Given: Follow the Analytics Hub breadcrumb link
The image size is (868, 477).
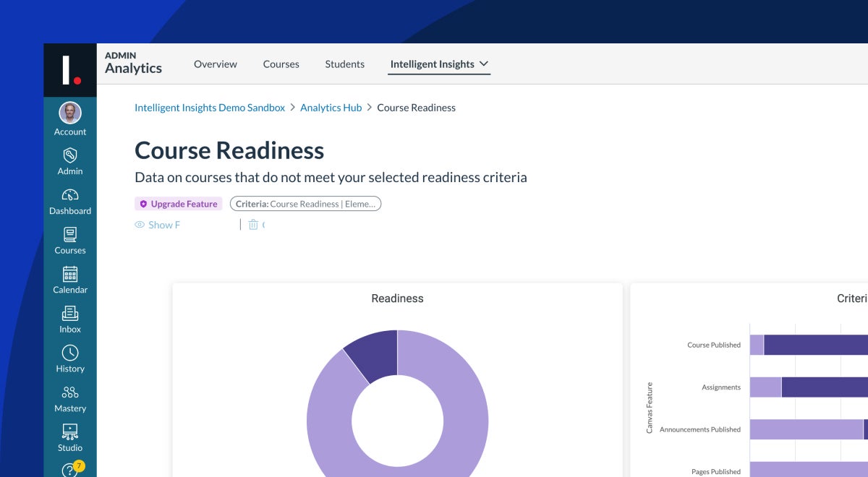Looking at the screenshot, I should pyautogui.click(x=331, y=108).
